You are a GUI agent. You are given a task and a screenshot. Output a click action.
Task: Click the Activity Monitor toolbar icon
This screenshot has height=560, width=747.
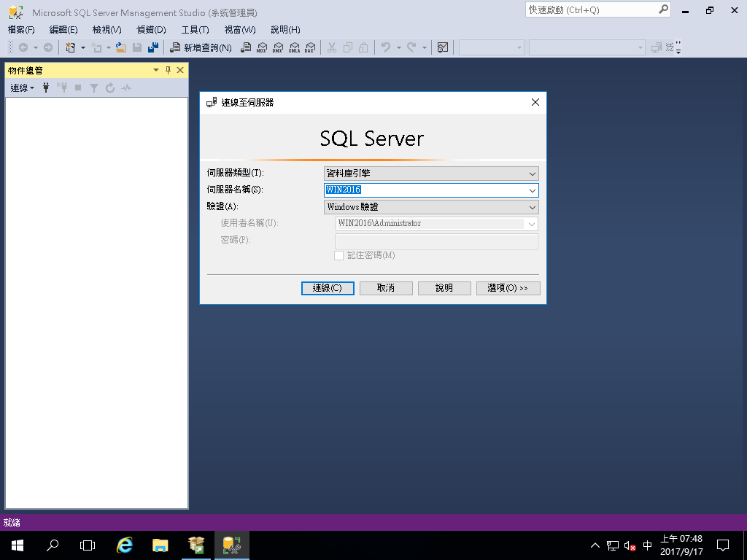coord(443,47)
